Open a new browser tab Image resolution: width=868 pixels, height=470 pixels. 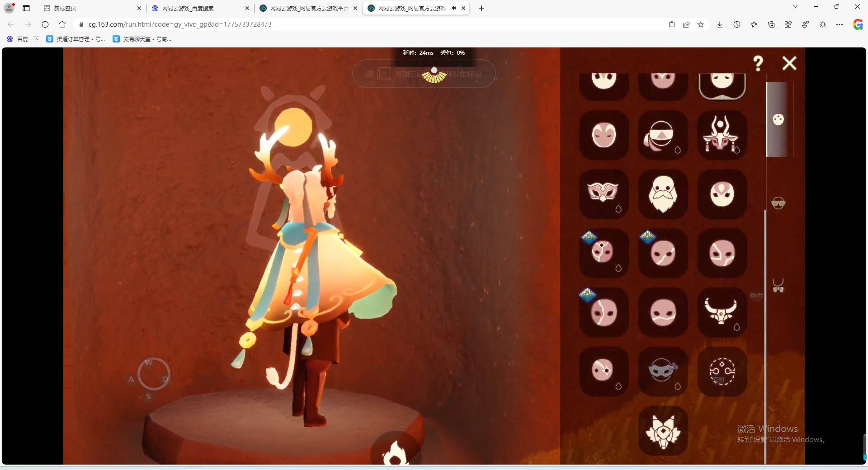(x=481, y=8)
